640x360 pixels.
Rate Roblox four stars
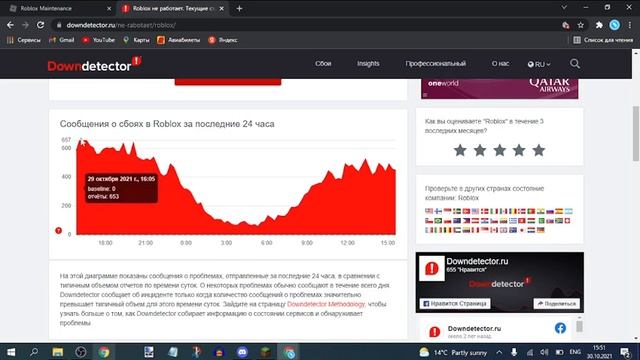pyautogui.click(x=519, y=150)
